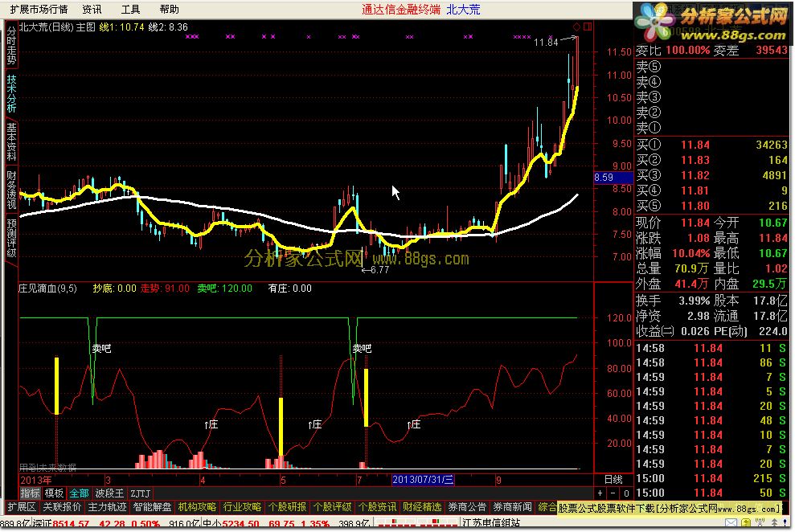Open 关联报价 panel
795x532 pixels.
click(x=62, y=506)
